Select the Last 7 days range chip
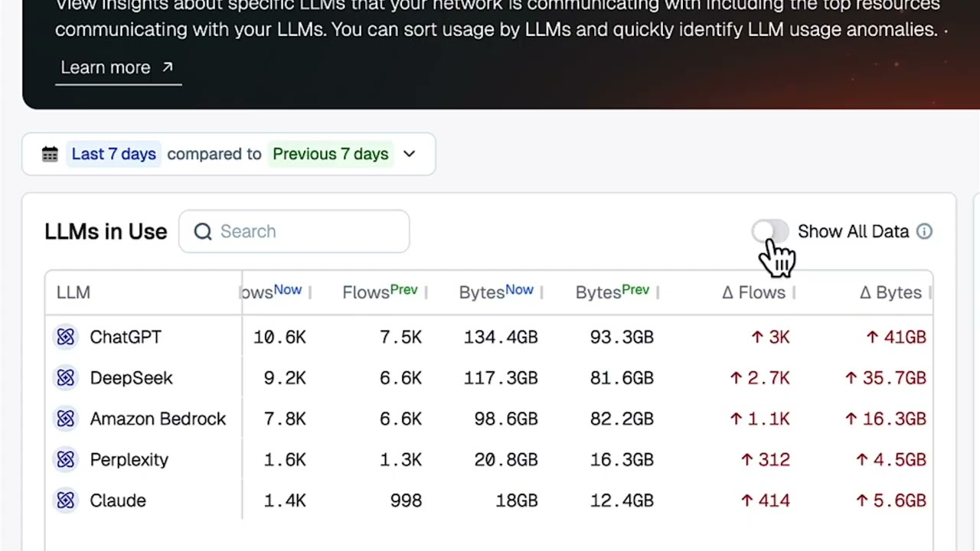This screenshot has width=980, height=551. (x=113, y=154)
